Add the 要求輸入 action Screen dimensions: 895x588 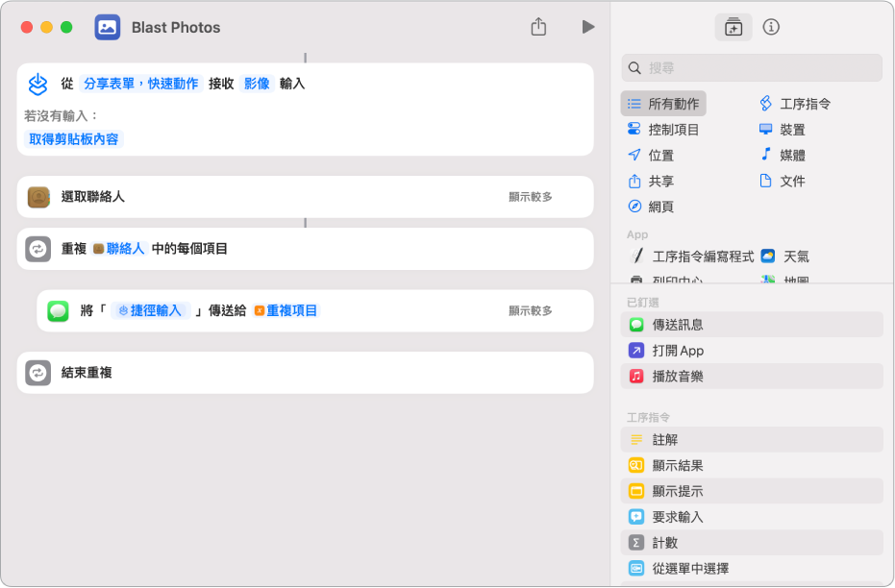point(751,517)
